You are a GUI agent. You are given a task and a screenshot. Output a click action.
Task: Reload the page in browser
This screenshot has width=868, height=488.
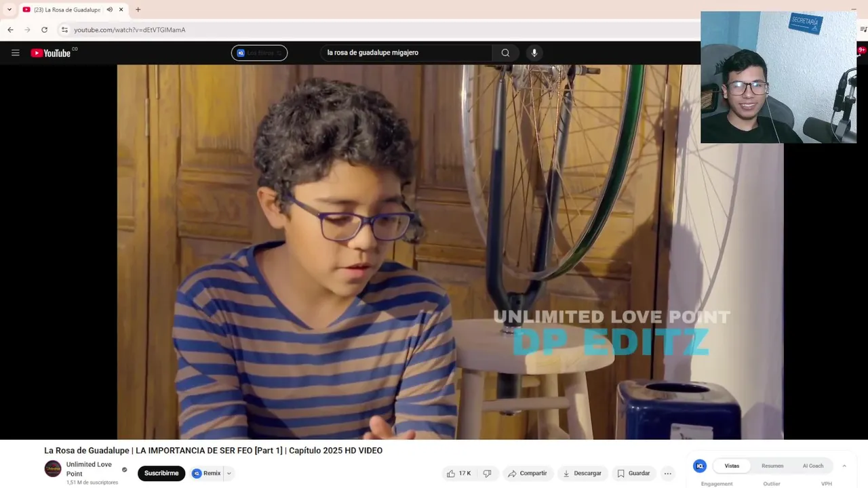click(44, 30)
